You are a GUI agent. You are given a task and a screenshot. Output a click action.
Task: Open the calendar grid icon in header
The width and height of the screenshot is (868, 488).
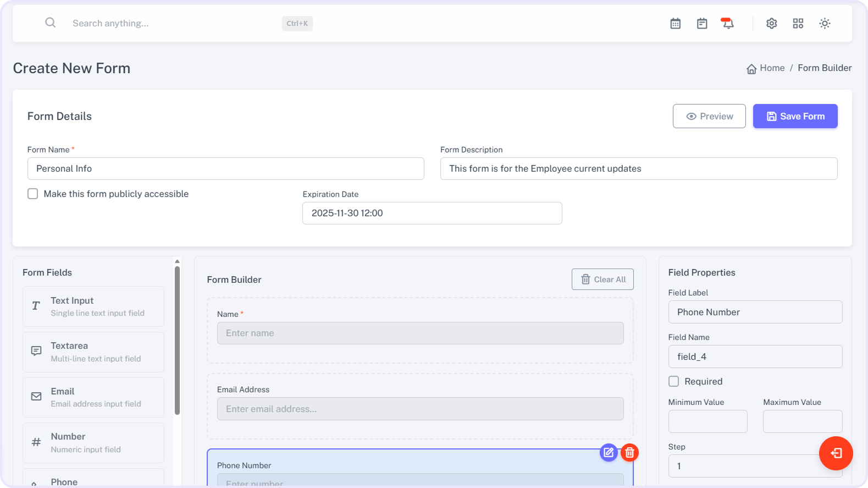point(676,24)
